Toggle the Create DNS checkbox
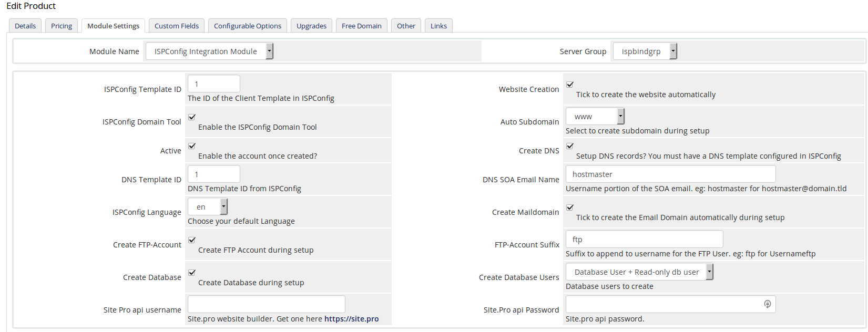The image size is (868, 332). pyautogui.click(x=570, y=146)
